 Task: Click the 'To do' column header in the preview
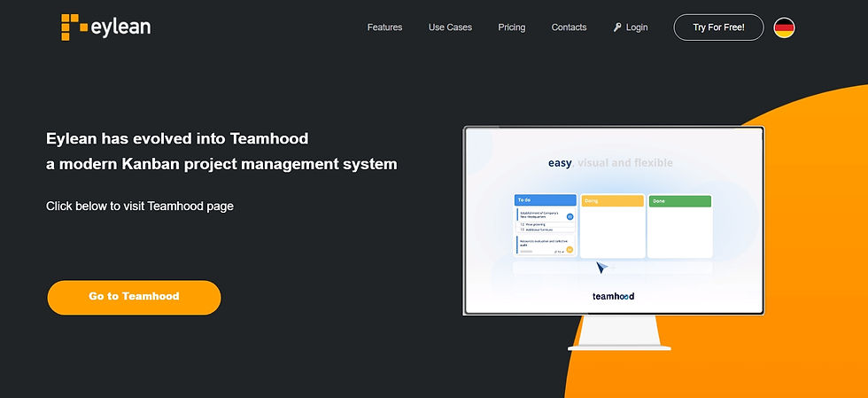tap(546, 200)
